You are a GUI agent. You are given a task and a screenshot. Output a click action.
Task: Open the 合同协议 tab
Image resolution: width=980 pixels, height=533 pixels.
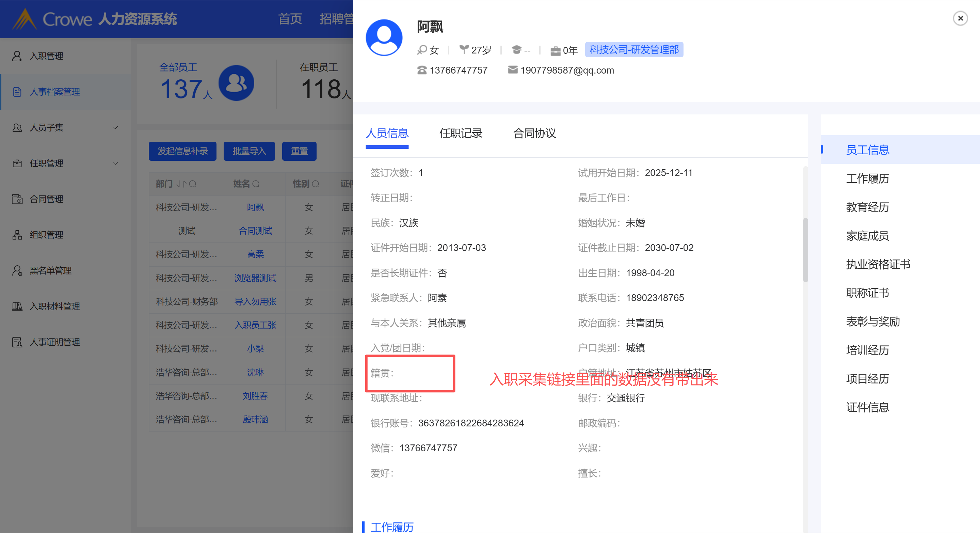click(534, 133)
